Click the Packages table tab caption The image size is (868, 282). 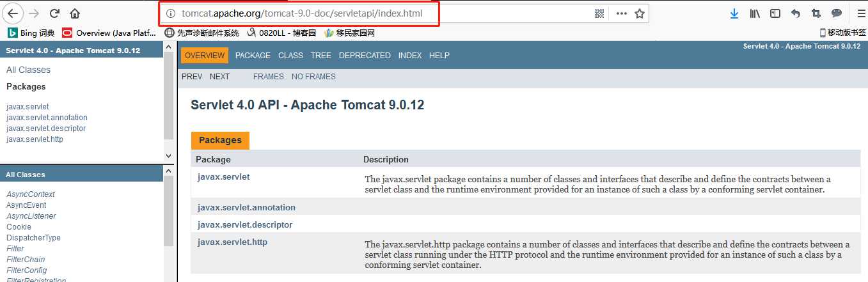pyautogui.click(x=220, y=141)
